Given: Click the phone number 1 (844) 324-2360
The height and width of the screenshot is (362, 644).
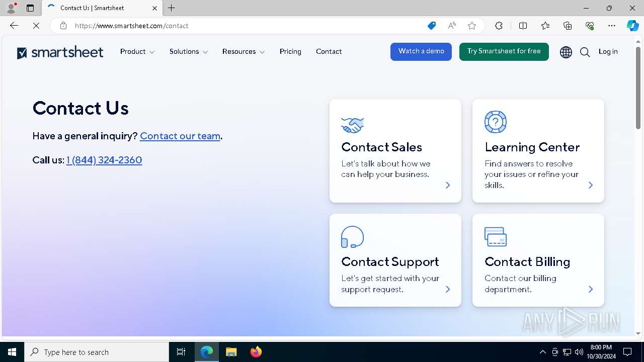Looking at the screenshot, I should click(104, 160).
